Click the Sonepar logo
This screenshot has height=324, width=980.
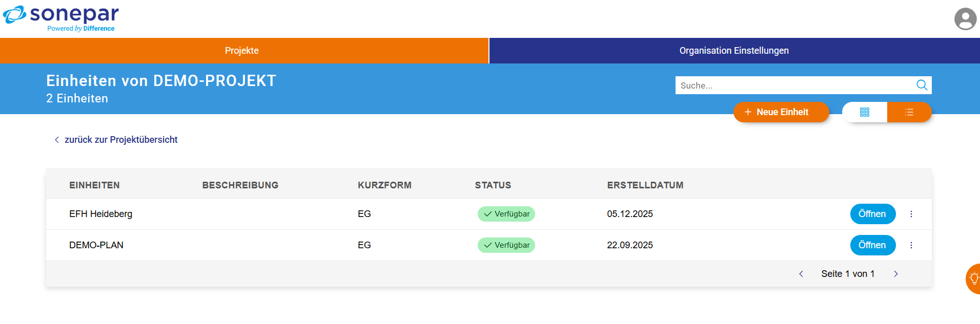pos(61,18)
